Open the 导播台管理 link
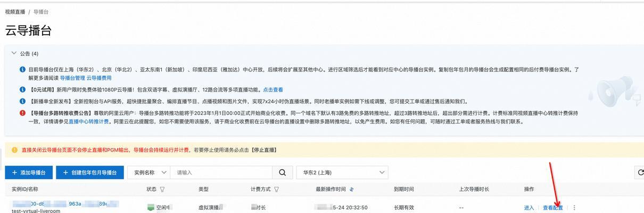 pyautogui.click(x=72, y=78)
